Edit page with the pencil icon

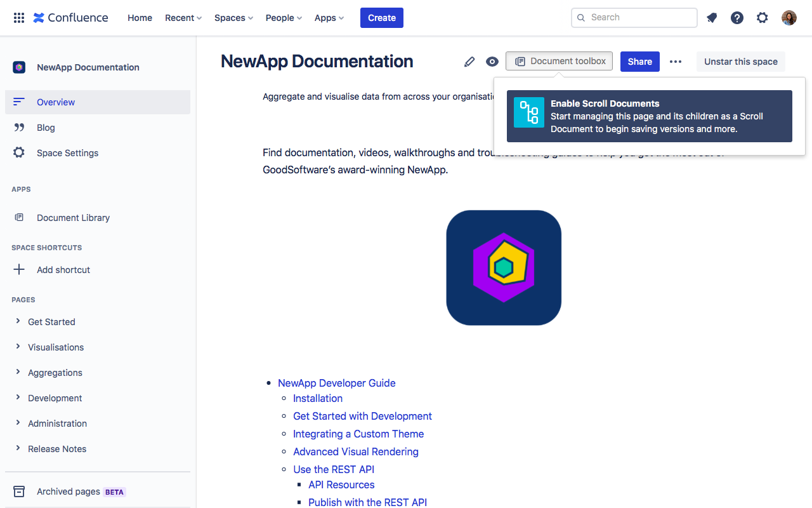[x=469, y=62]
